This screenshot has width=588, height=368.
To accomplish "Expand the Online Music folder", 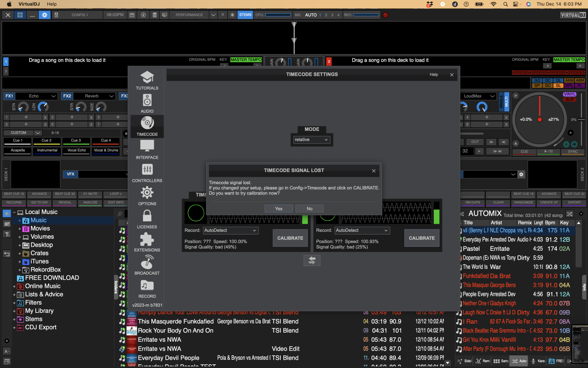I will 14,286.
